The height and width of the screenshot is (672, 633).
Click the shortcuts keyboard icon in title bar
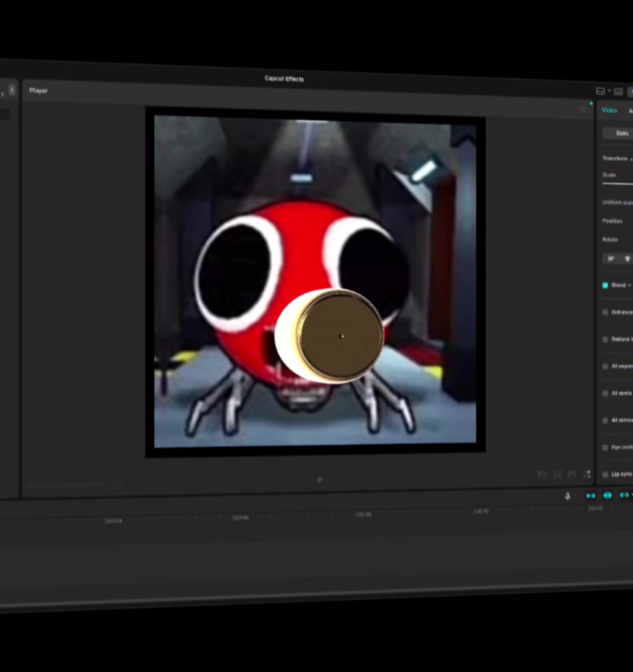(x=618, y=91)
